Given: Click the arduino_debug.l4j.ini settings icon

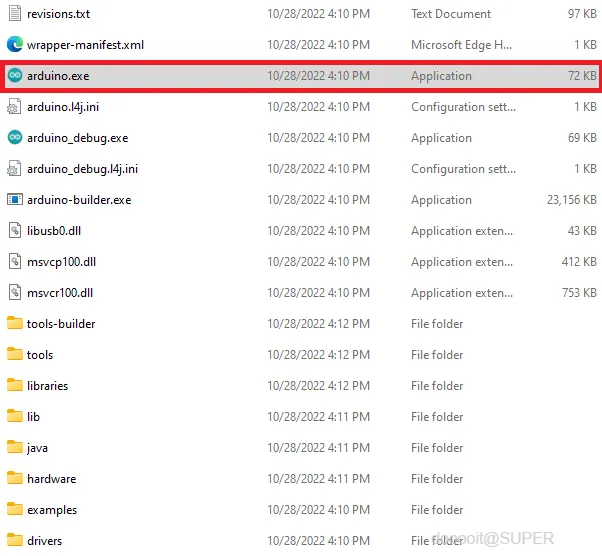Looking at the screenshot, I should [x=14, y=169].
